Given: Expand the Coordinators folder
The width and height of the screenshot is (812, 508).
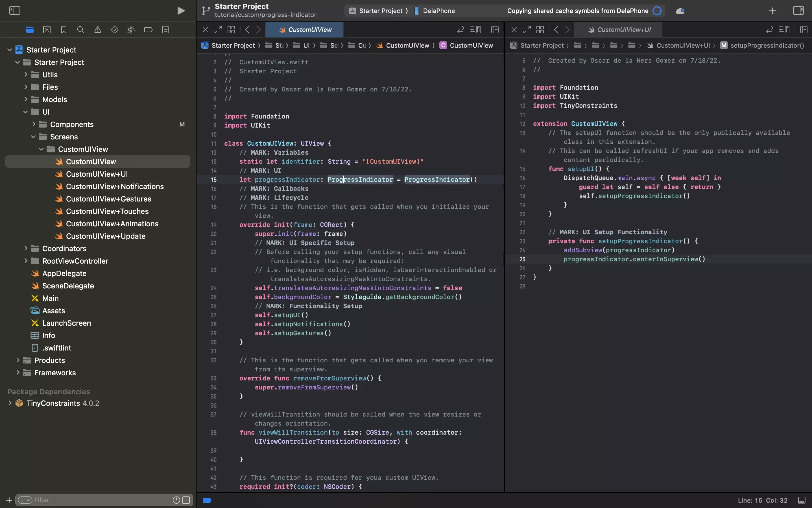Looking at the screenshot, I should pos(25,249).
